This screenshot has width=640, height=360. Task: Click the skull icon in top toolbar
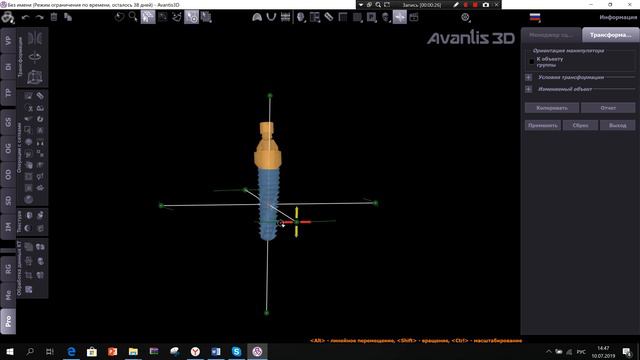(385, 17)
